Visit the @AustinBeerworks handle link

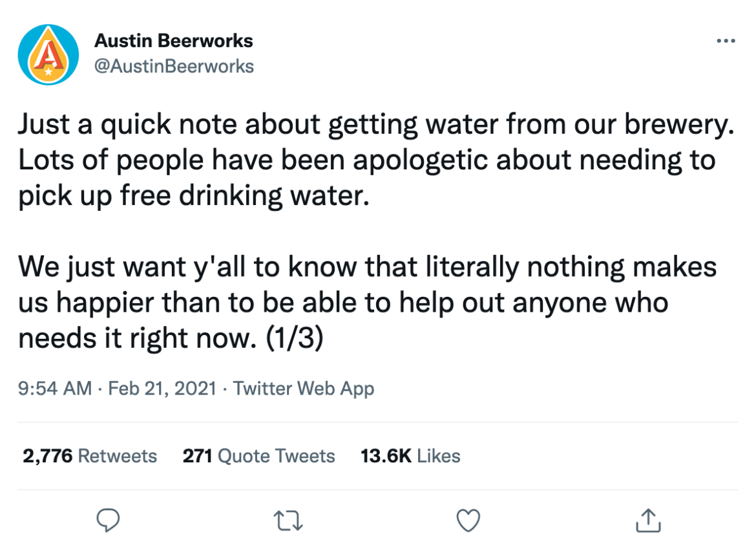[174, 66]
